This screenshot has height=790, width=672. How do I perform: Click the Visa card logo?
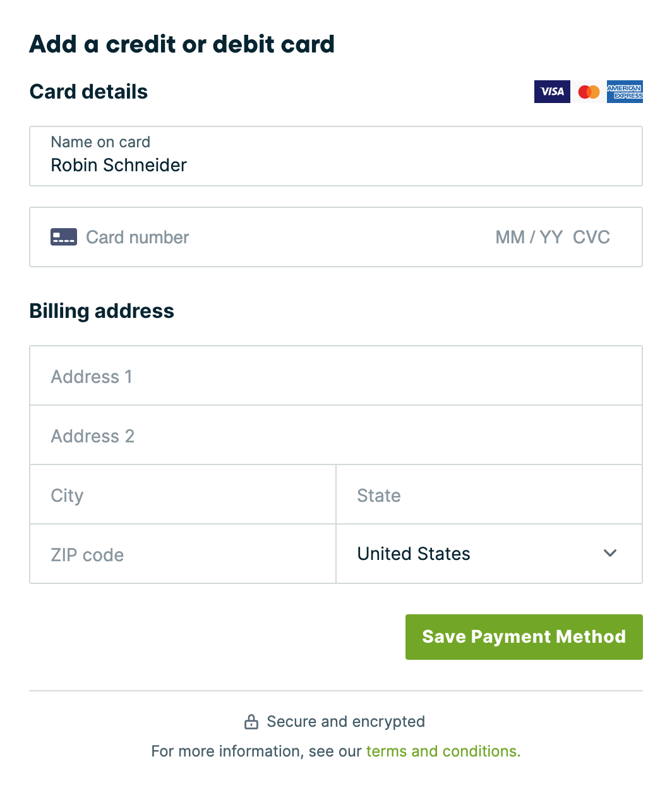[551, 92]
